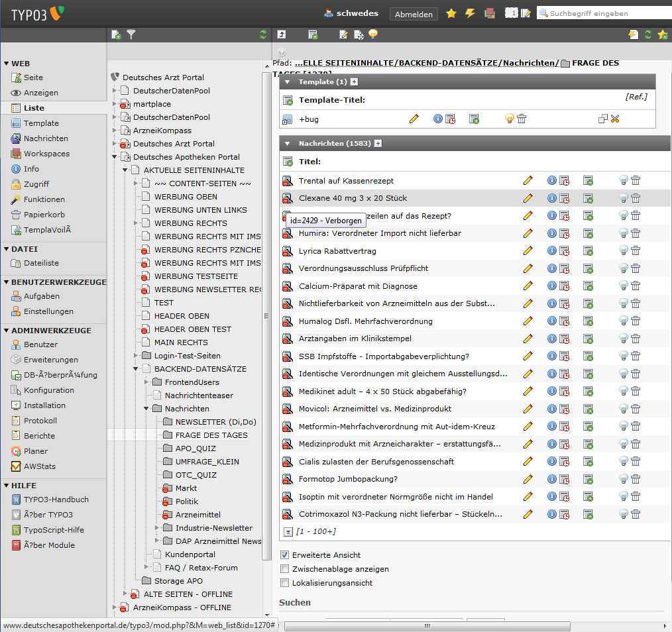Clear cache using the lightning icon
Screen dimensions: 672x632
coord(470,13)
